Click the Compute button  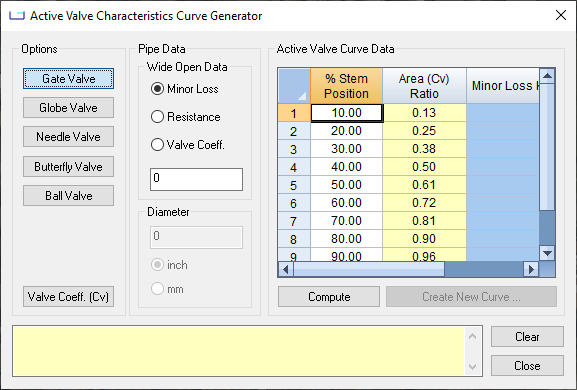coord(329,297)
